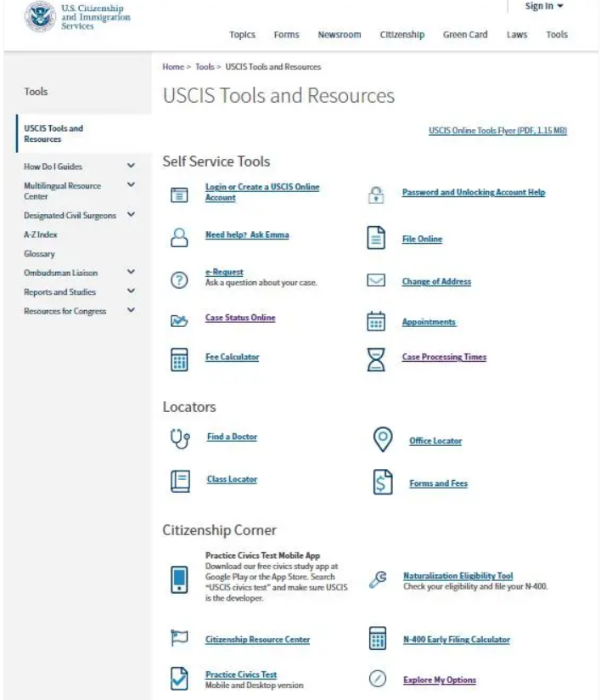Select A-Z Index in the sidebar
601x700 pixels.
tap(41, 234)
